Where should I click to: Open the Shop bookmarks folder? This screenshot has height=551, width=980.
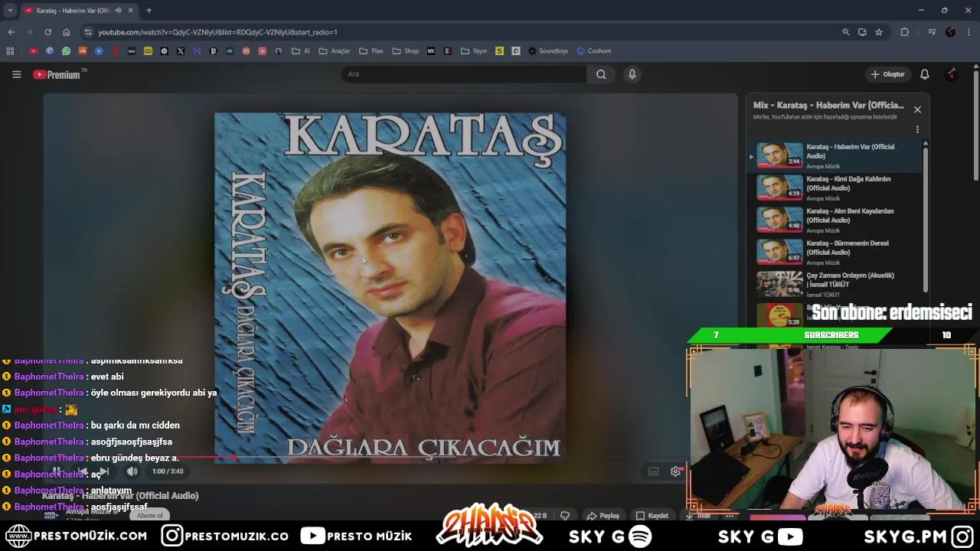406,51
